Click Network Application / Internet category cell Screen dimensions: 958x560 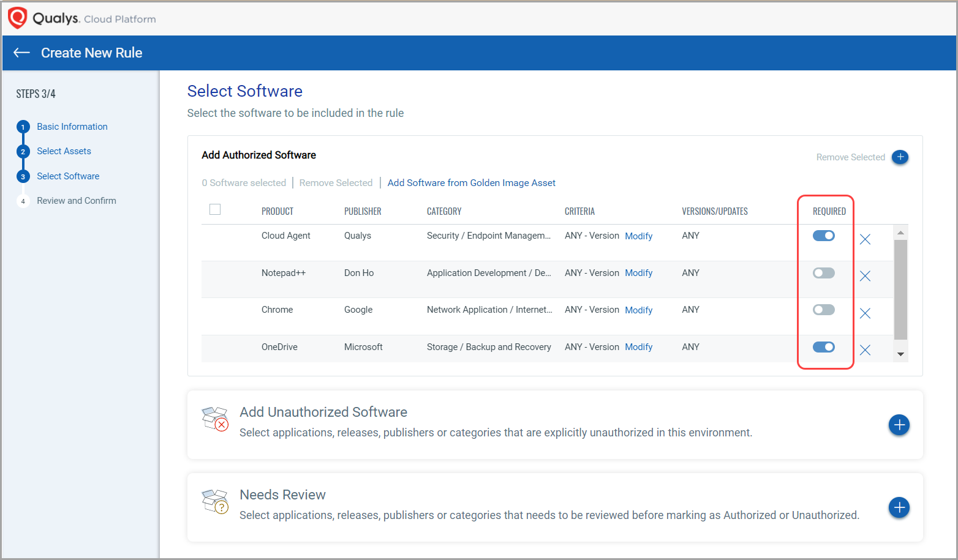coord(489,310)
